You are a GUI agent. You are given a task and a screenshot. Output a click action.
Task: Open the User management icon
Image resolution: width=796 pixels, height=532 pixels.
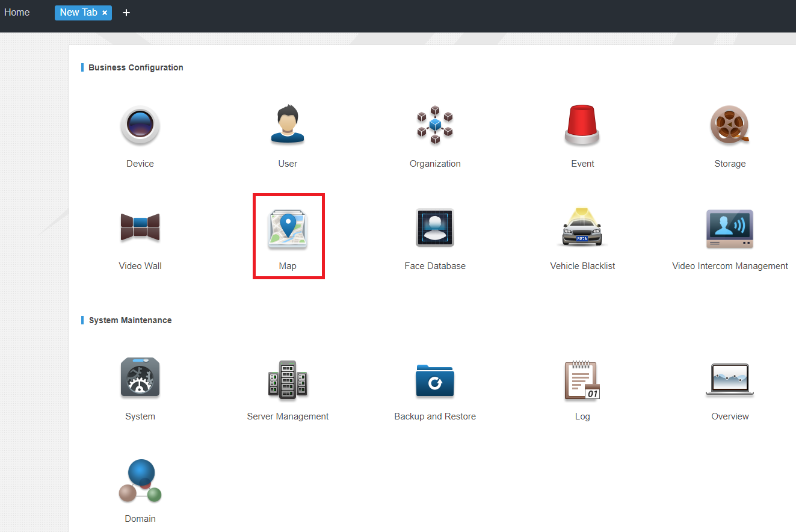coord(288,125)
